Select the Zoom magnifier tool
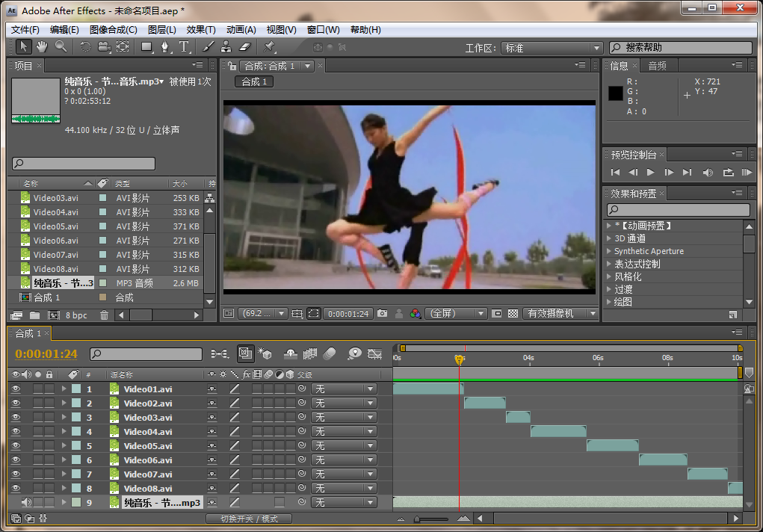Viewport: 763px width, 532px height. [61, 47]
